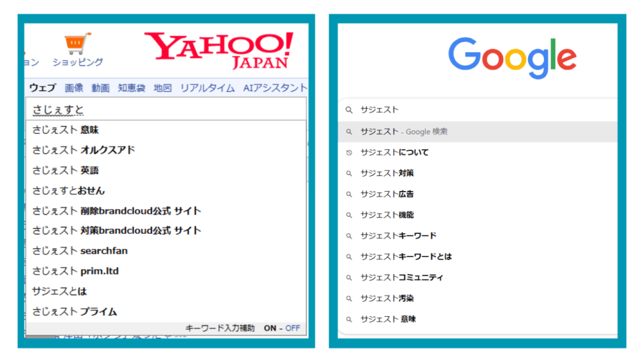Click the search icon beside サジェスト機能
This screenshot has height=362, width=644.
(350, 214)
